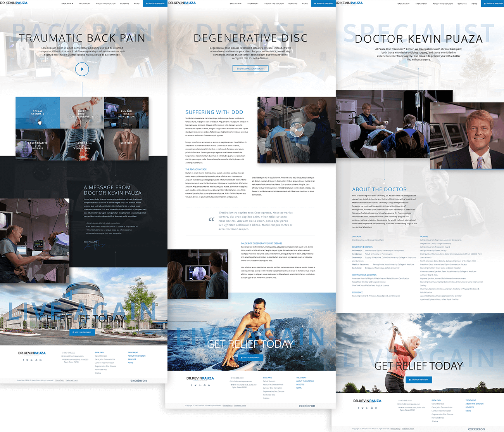Open Benefits menu on Degenerative Disc page

click(x=293, y=3)
